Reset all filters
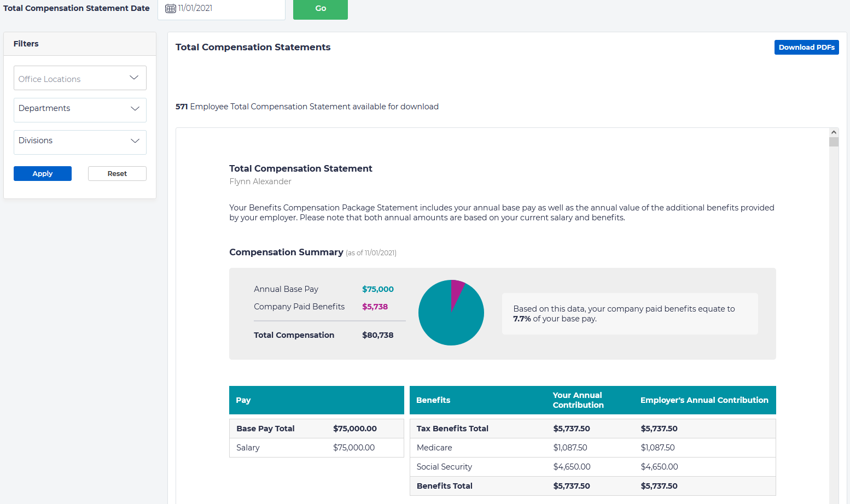The height and width of the screenshot is (504, 850). [117, 173]
